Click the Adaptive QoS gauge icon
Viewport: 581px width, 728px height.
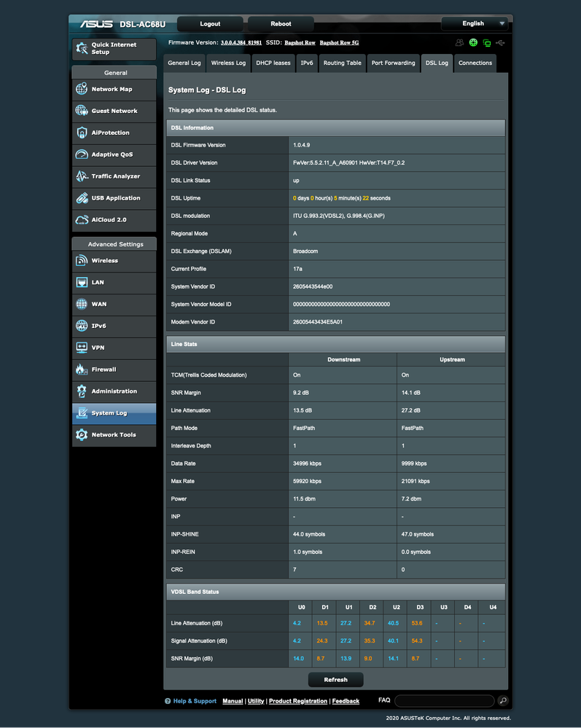(x=82, y=154)
